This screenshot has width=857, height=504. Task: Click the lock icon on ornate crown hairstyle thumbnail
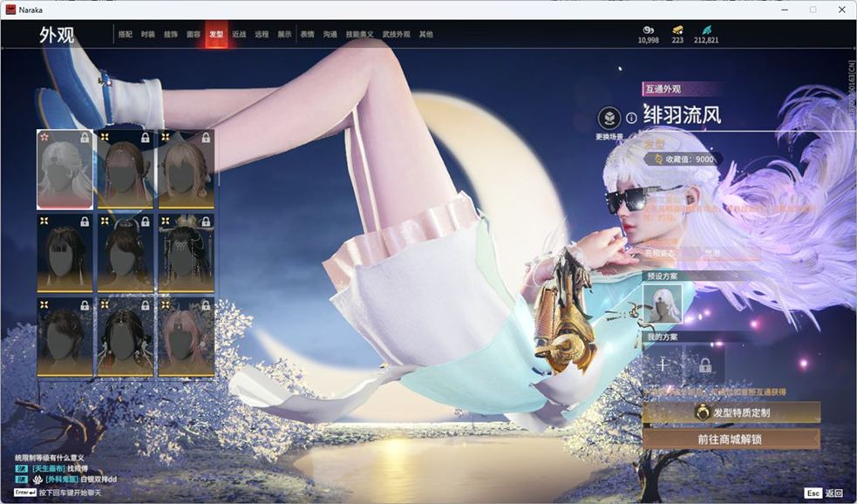tap(206, 221)
